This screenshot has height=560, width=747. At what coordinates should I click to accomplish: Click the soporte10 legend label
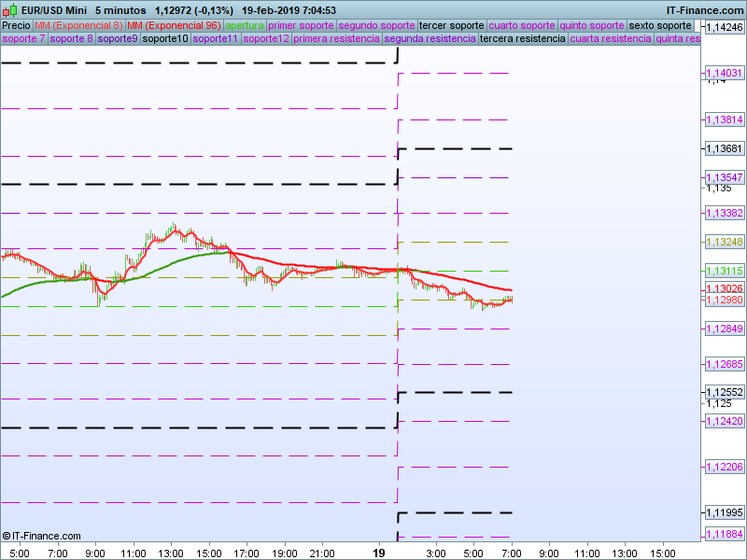click(x=165, y=39)
